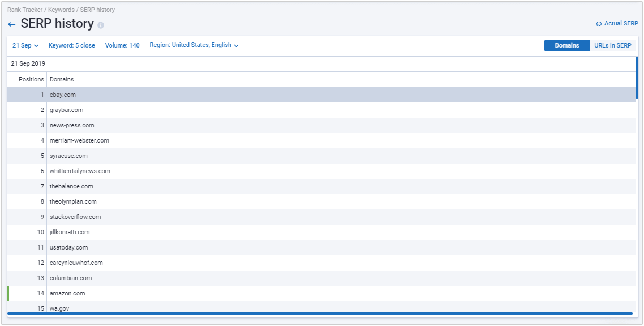Select the stackoverflow.com row

321,217
